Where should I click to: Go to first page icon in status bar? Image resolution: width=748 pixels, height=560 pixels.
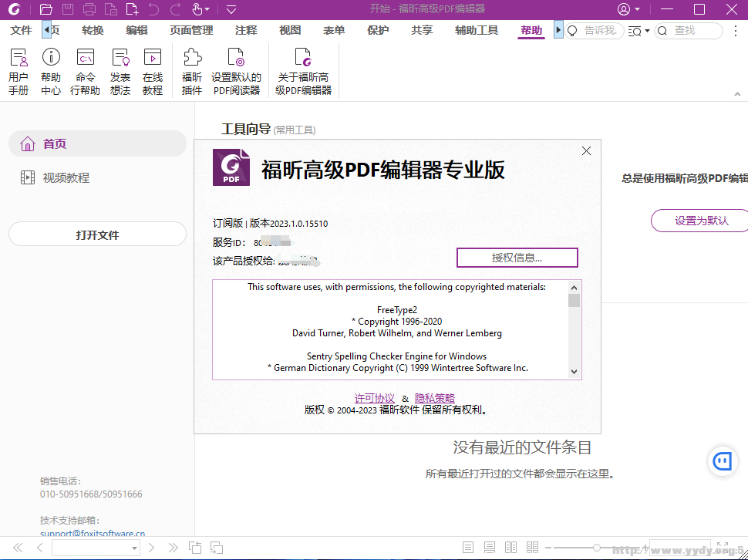pos(18,548)
